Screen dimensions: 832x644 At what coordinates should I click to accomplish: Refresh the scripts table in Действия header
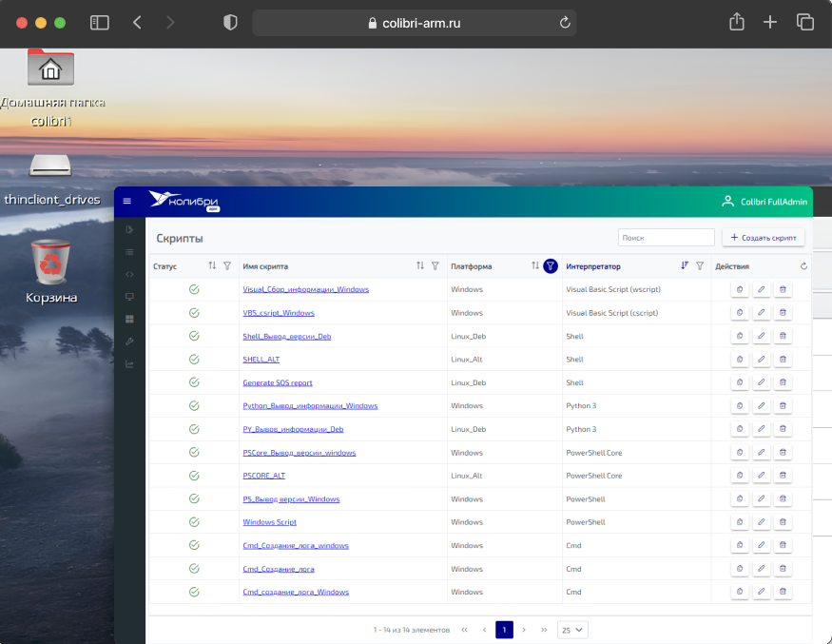(x=803, y=266)
